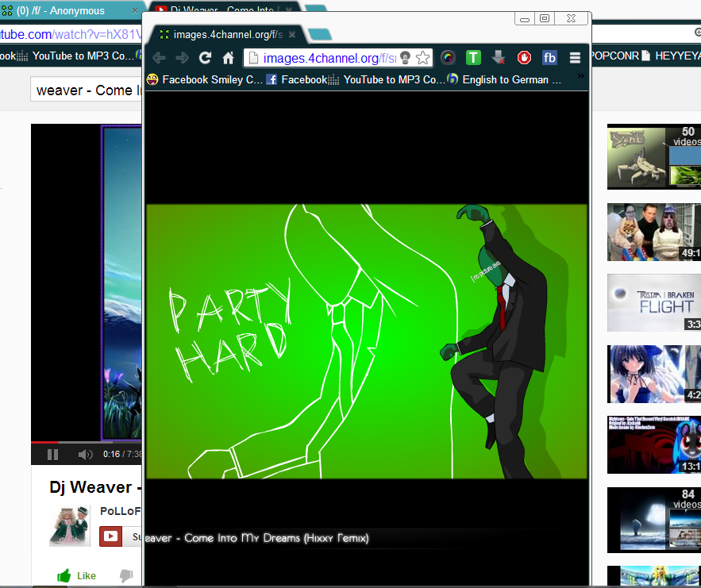Bookmark this page with the star icon
The image size is (701, 588).
click(x=422, y=58)
